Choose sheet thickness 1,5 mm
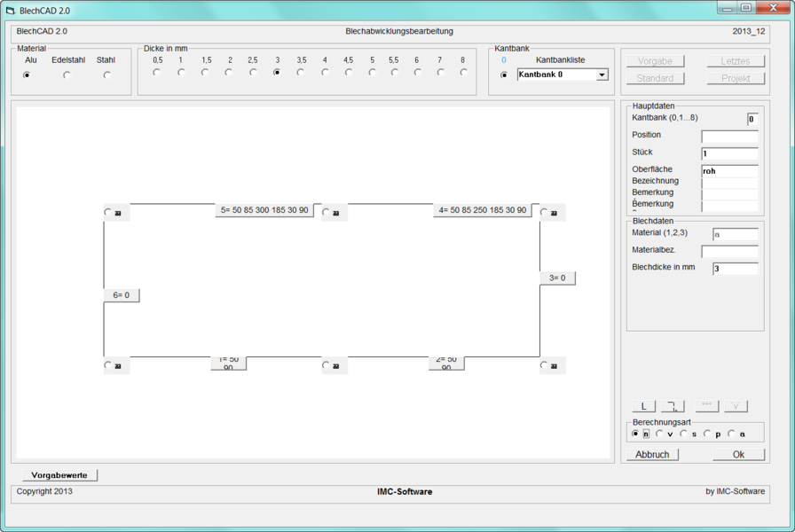The height and width of the screenshot is (532, 795). pyautogui.click(x=205, y=73)
